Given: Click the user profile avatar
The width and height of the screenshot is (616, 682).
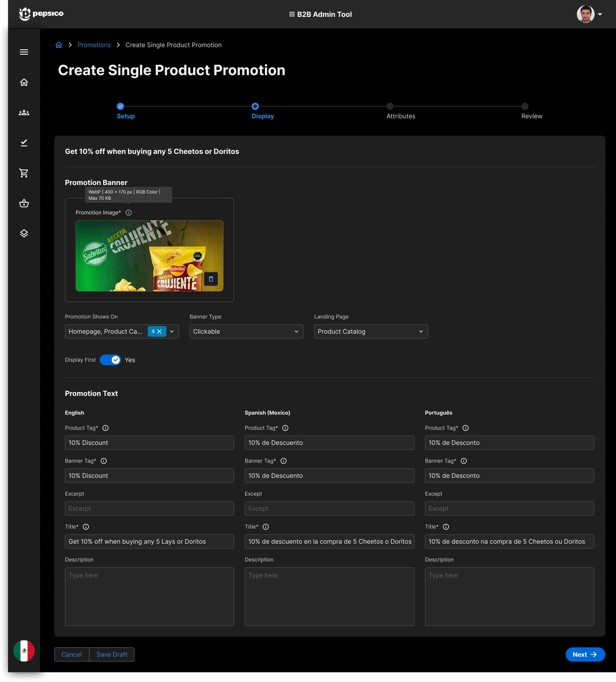Looking at the screenshot, I should tap(585, 14).
